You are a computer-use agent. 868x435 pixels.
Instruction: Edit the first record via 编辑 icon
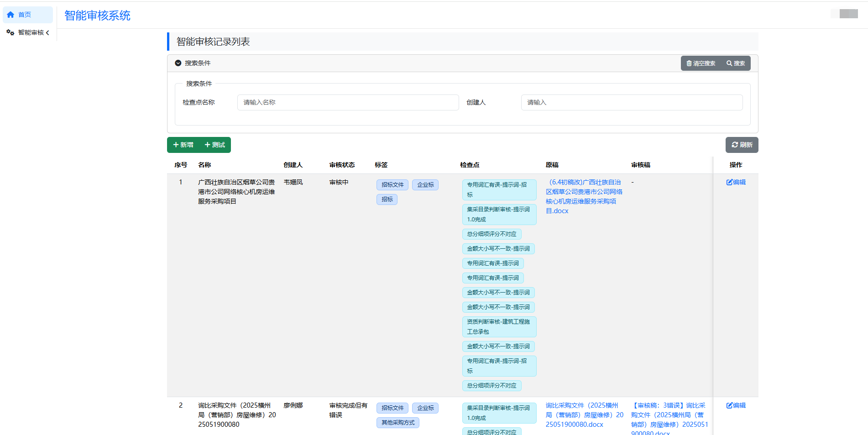pos(736,182)
